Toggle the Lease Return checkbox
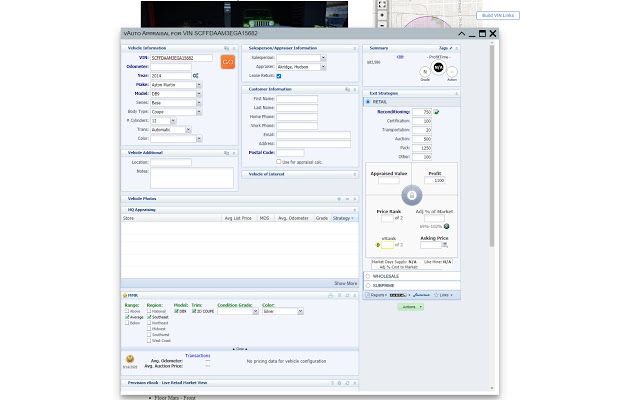The image size is (640, 400). click(279, 76)
